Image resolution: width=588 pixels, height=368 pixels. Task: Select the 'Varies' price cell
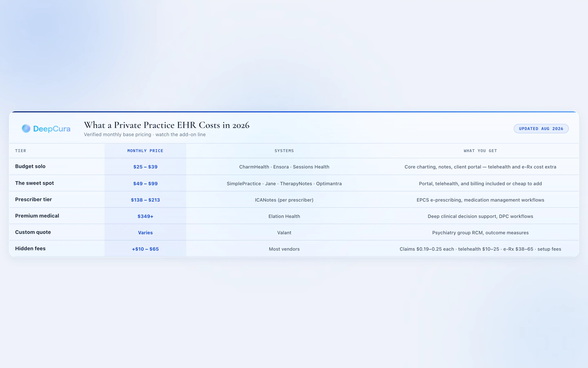(145, 232)
